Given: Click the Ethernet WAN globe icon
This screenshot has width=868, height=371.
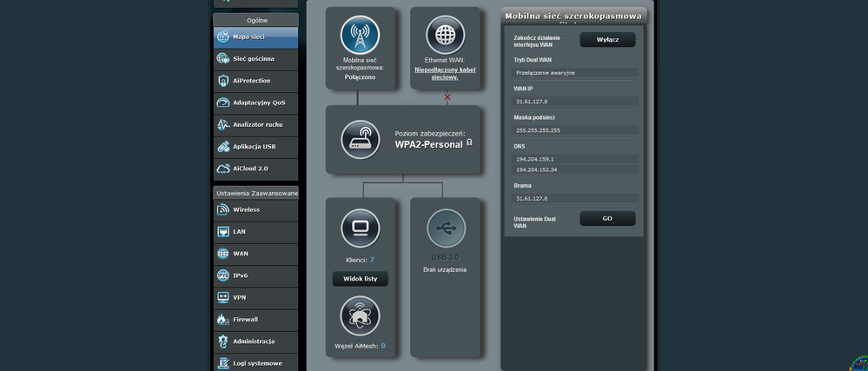Looking at the screenshot, I should (x=444, y=35).
